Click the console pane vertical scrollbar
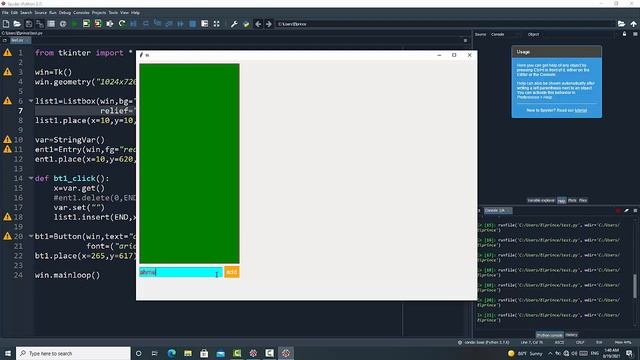Image resolution: width=640 pixels, height=360 pixels. tap(635, 286)
